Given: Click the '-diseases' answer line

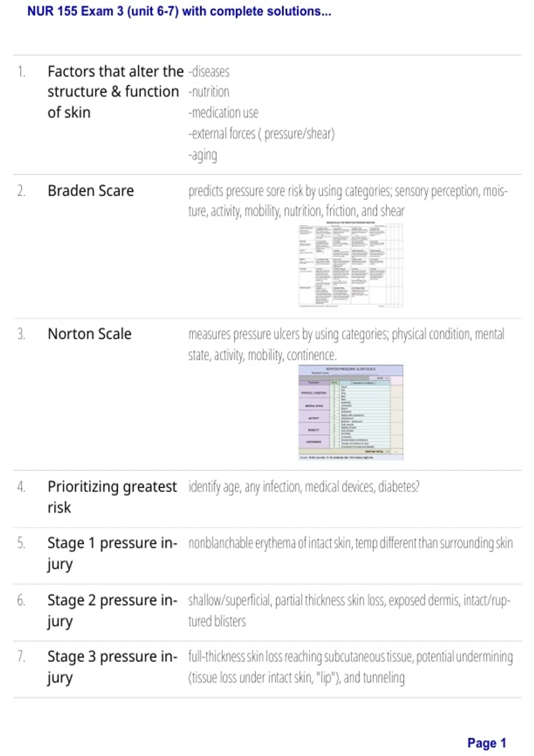Looking at the screenshot, I should (x=209, y=72).
